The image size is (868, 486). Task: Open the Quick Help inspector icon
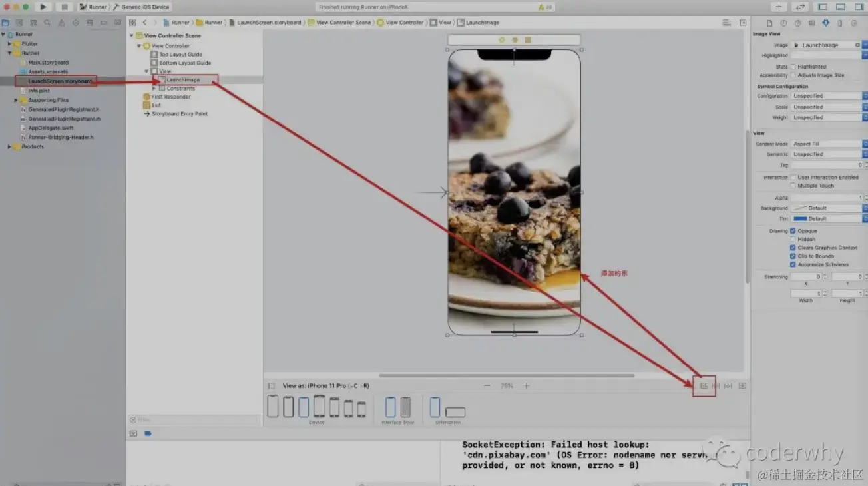coord(797,23)
